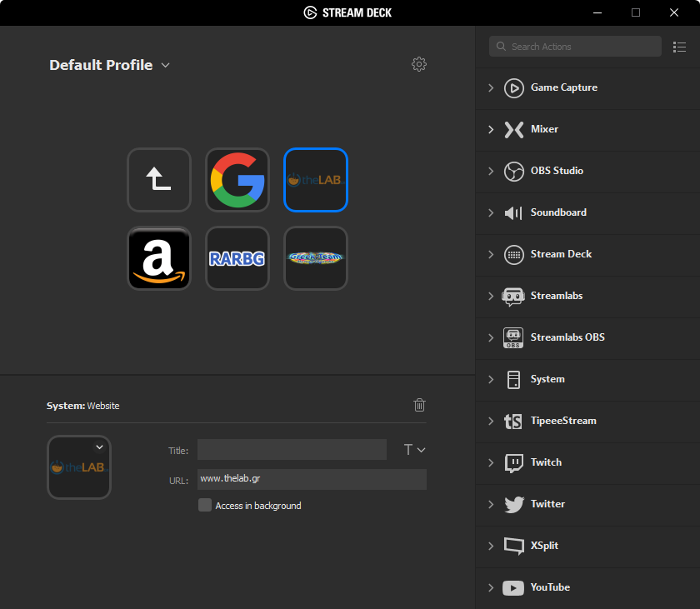The width and height of the screenshot is (700, 609).
Task: Enable Access in background checkbox
Action: click(205, 505)
